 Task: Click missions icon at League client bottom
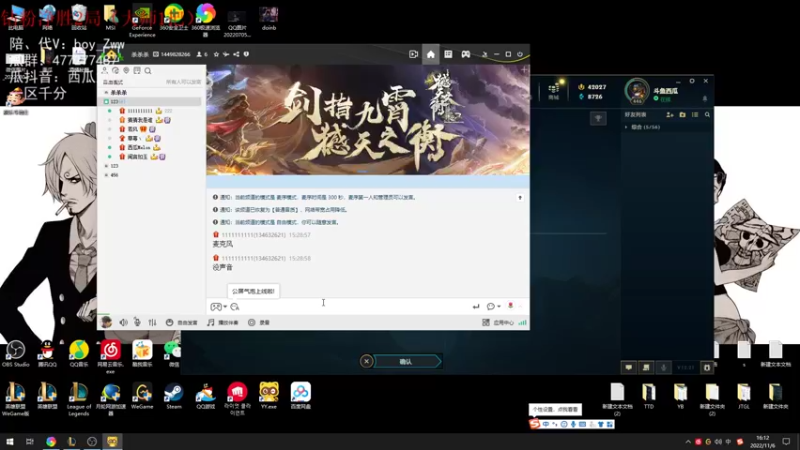[646, 367]
